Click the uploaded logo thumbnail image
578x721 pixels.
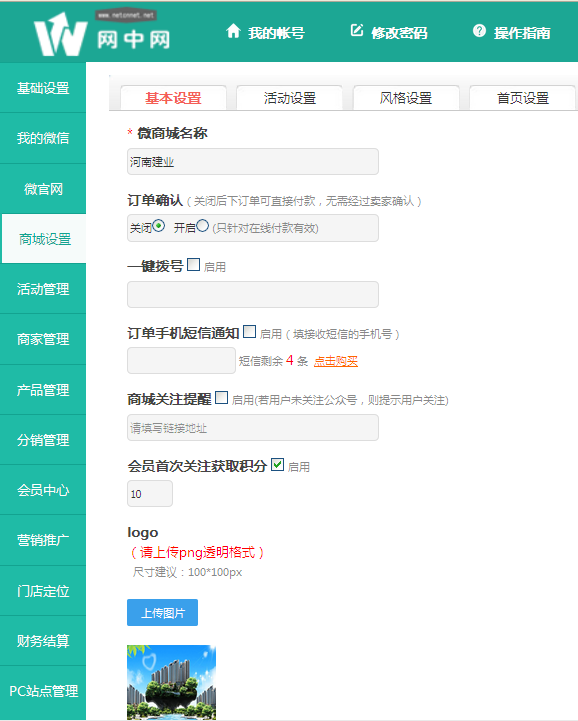[172, 682]
